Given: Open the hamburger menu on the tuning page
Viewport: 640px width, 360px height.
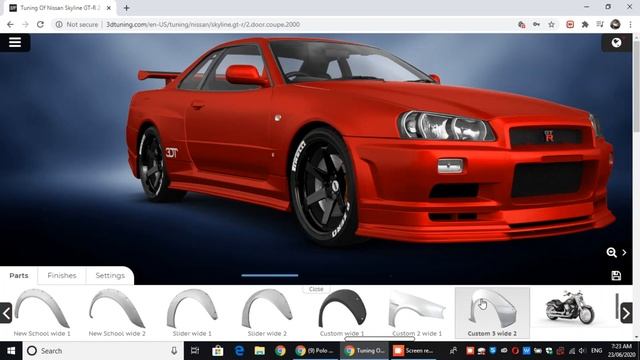Looking at the screenshot, I should pos(15,42).
